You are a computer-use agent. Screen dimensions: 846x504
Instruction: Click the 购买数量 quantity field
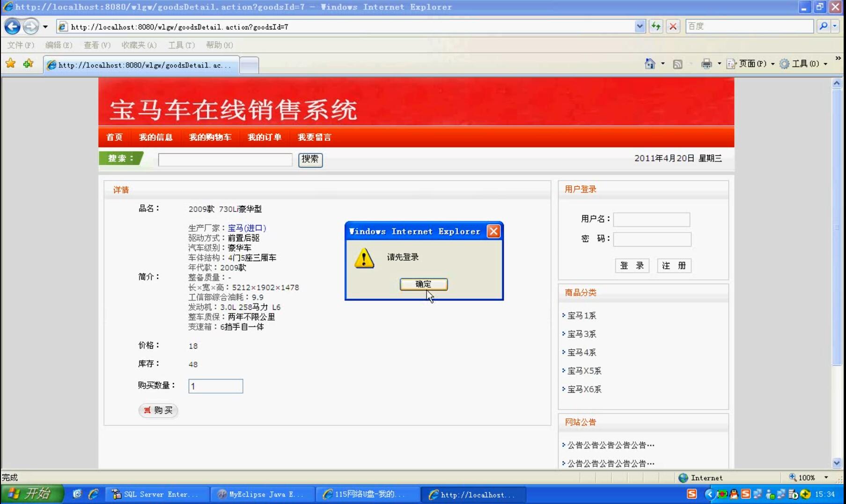pyautogui.click(x=216, y=386)
